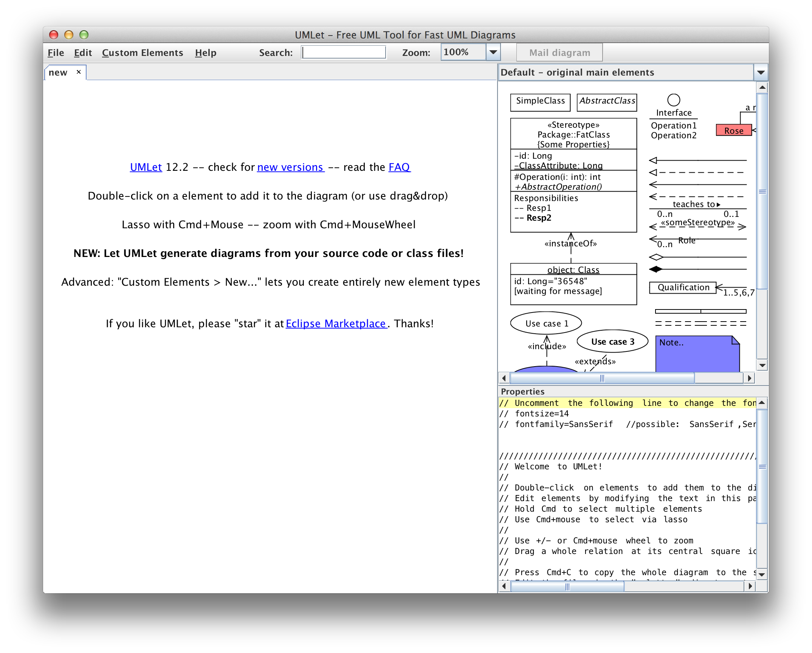
Task: Close the new diagram tab
Action: point(79,72)
